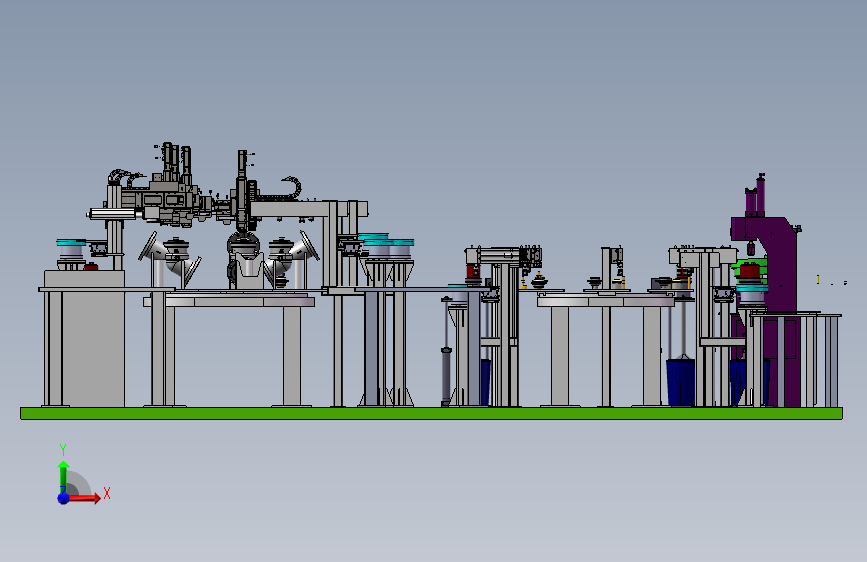Click the blue Z axis ball of the triad

tap(64, 498)
